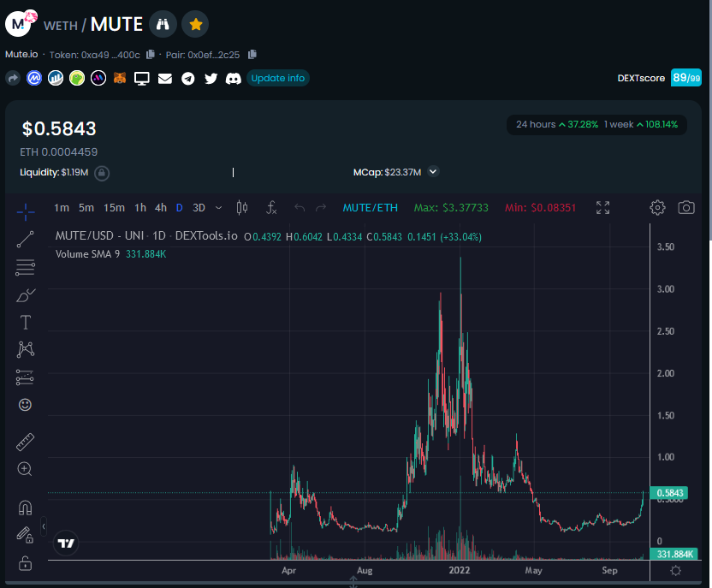Select the 1h timeframe

(x=140, y=208)
